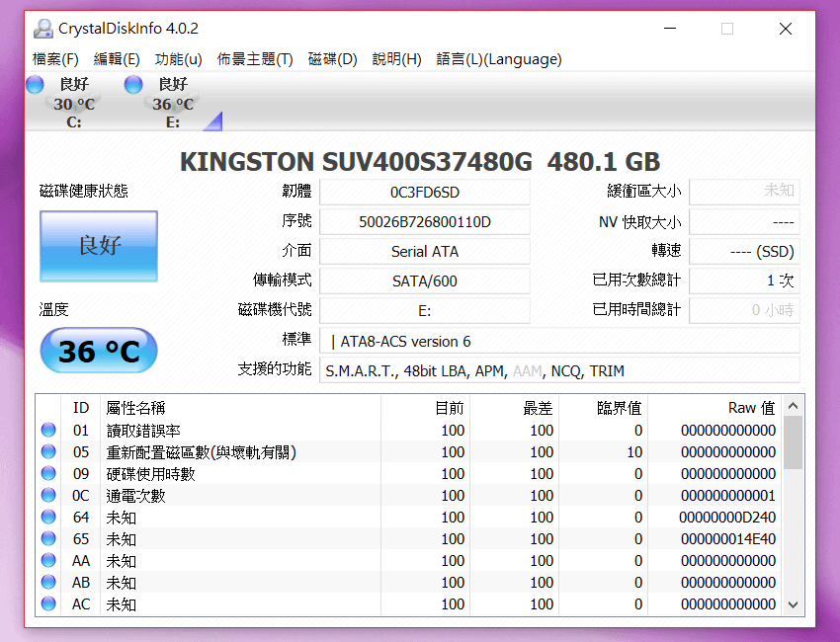Click the 屬性名稱 column header
Viewport: 840px width, 642px height.
[240, 408]
